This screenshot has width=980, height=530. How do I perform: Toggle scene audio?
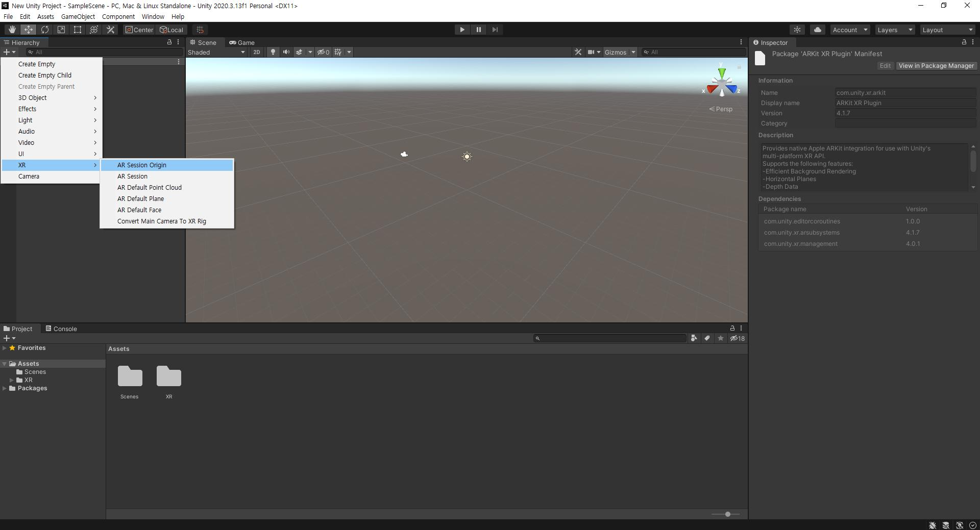[286, 52]
